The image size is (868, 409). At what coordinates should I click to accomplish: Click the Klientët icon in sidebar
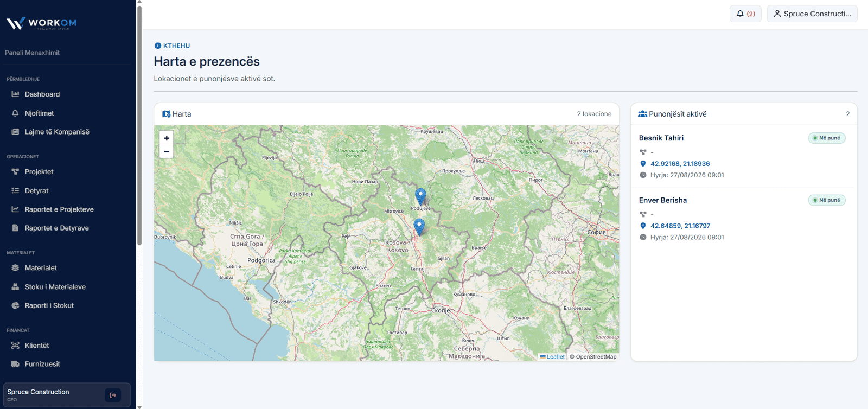click(x=15, y=346)
